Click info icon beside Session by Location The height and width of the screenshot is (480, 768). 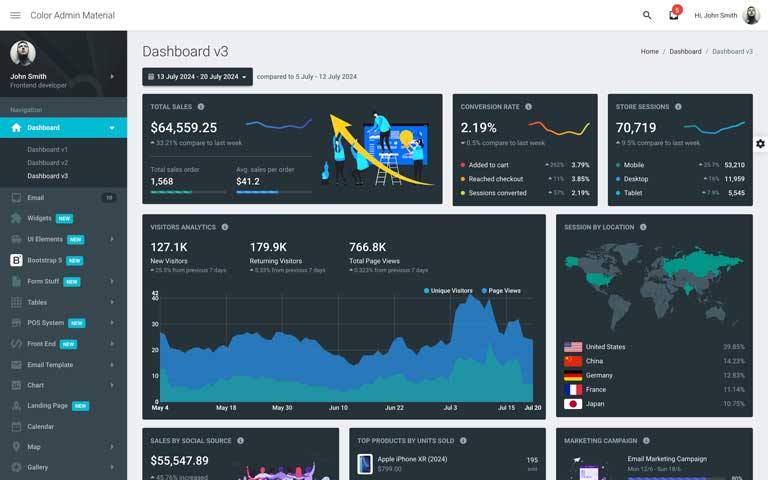(x=643, y=227)
